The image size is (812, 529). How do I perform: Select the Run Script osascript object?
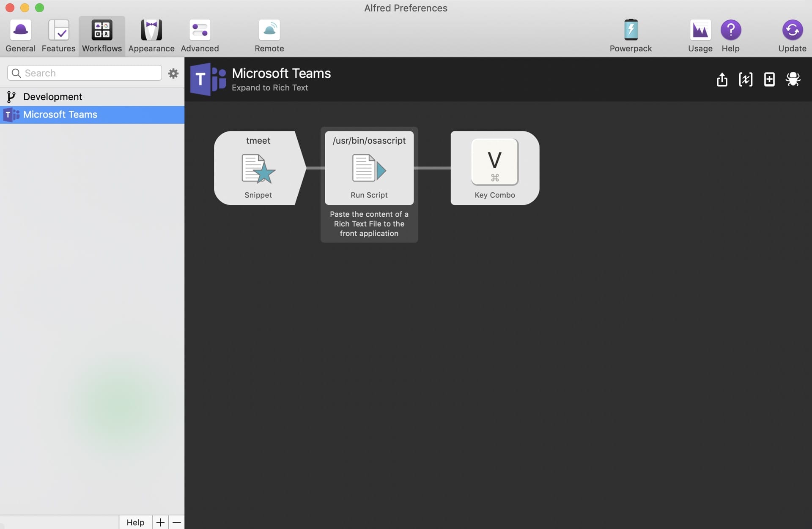[x=369, y=168]
